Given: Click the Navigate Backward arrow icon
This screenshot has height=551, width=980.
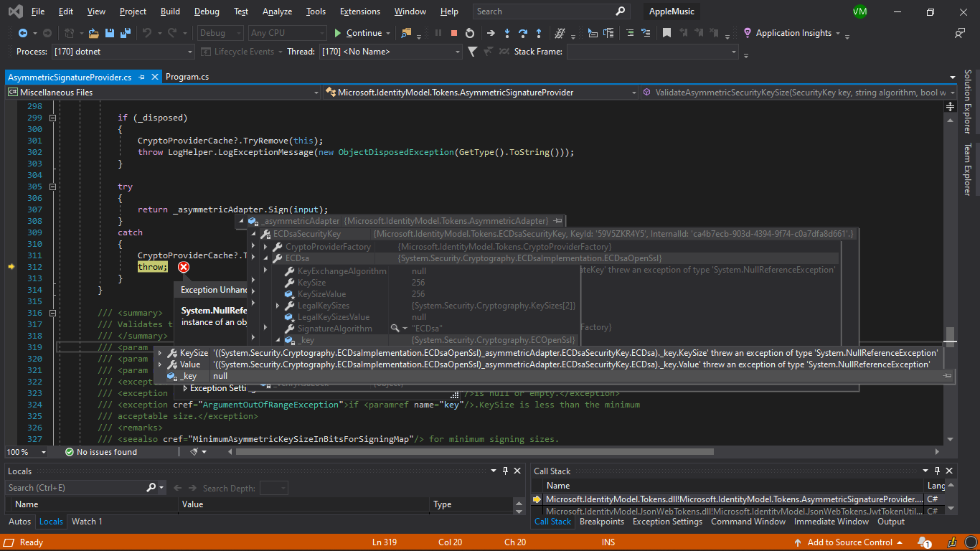Looking at the screenshot, I should pyautogui.click(x=24, y=33).
